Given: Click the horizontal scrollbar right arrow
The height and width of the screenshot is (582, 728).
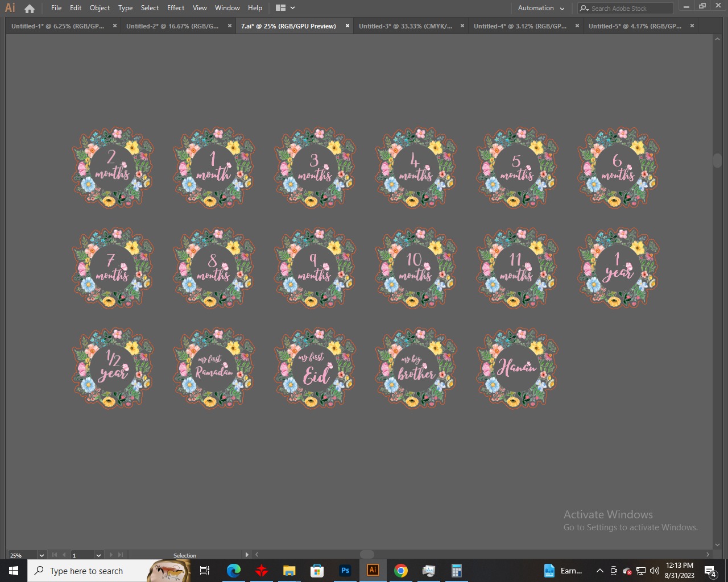Looking at the screenshot, I should [x=708, y=555].
